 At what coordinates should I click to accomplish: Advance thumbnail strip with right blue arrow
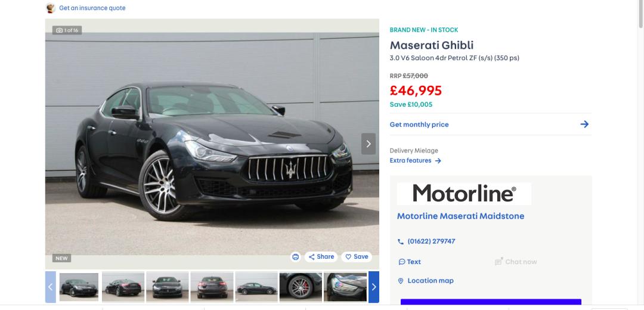pyautogui.click(x=374, y=287)
